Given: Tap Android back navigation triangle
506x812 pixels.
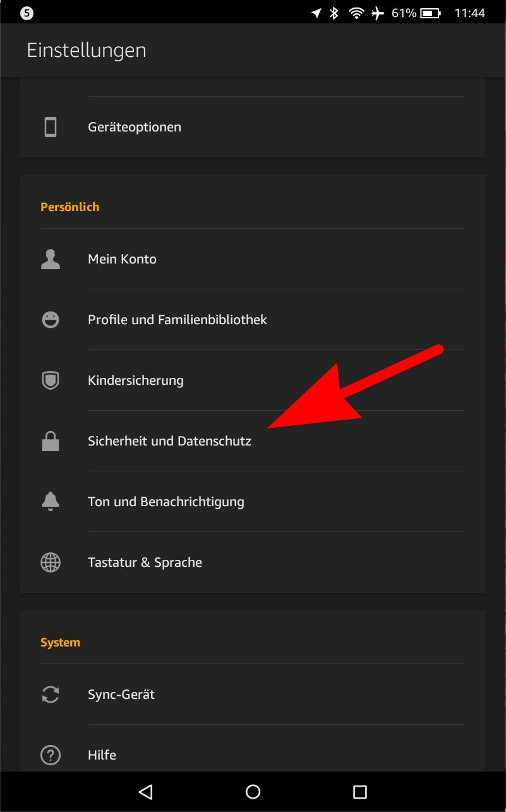Looking at the screenshot, I should point(146,791).
